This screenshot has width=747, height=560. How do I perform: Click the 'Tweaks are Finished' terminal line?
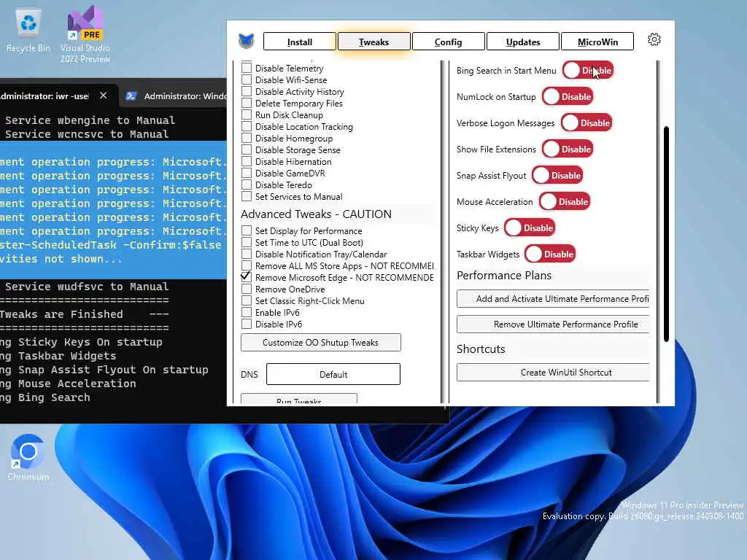[x=62, y=314]
